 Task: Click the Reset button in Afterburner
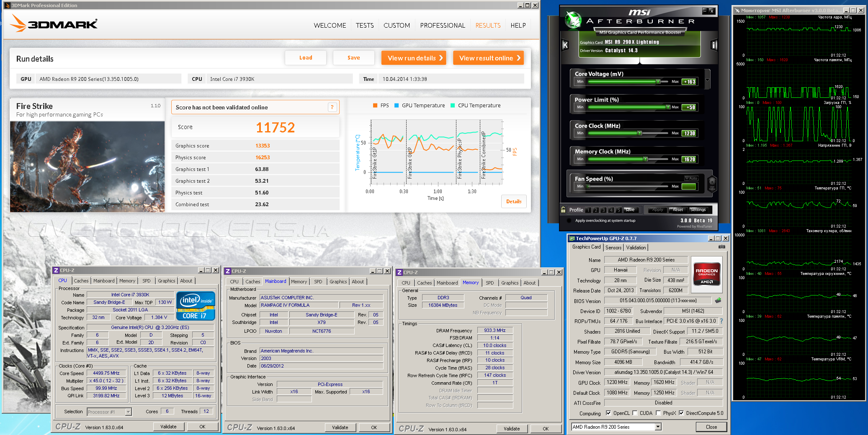678,210
